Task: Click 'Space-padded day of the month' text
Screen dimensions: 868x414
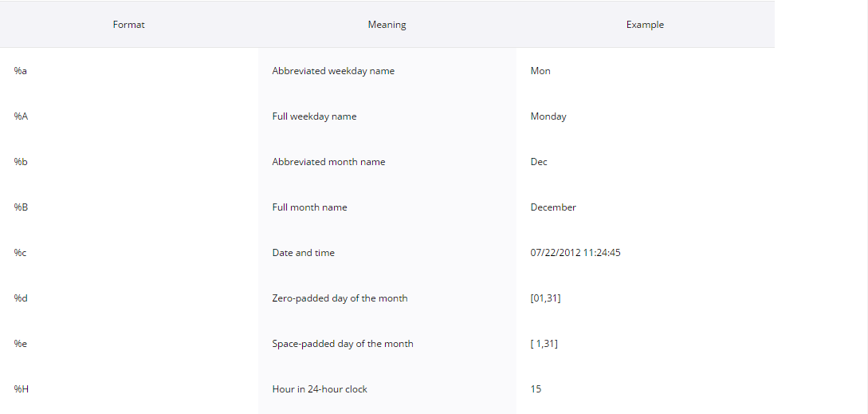Action: [343, 344]
